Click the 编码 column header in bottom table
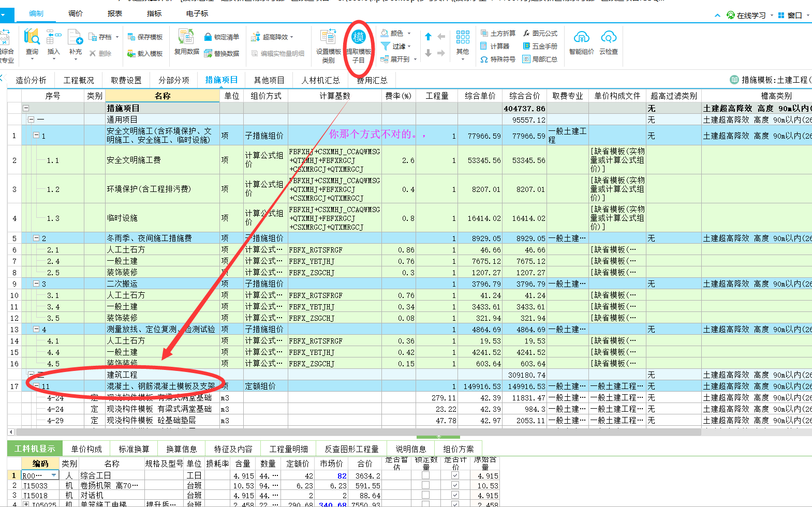Viewport: 812px width, 507px height. pyautogui.click(x=40, y=464)
